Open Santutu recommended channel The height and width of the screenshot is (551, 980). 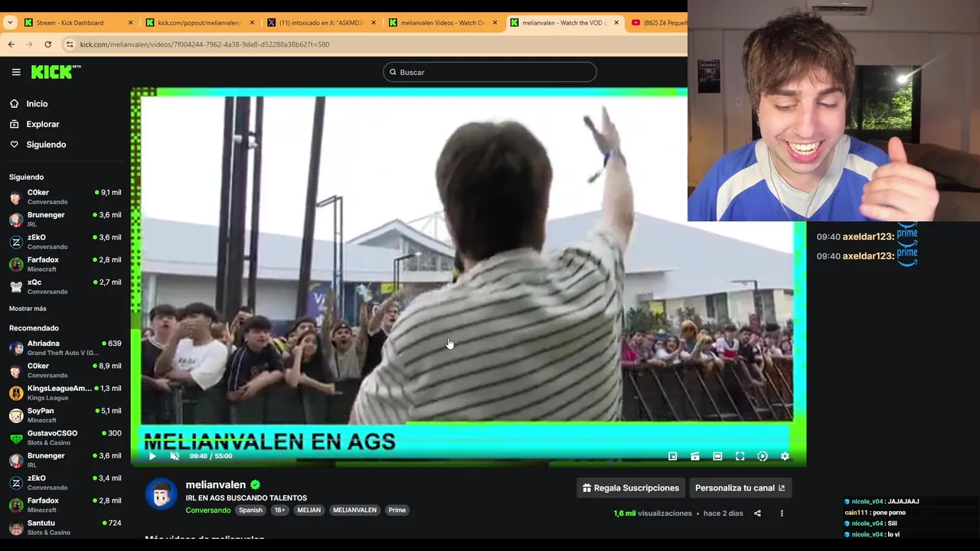(65, 527)
